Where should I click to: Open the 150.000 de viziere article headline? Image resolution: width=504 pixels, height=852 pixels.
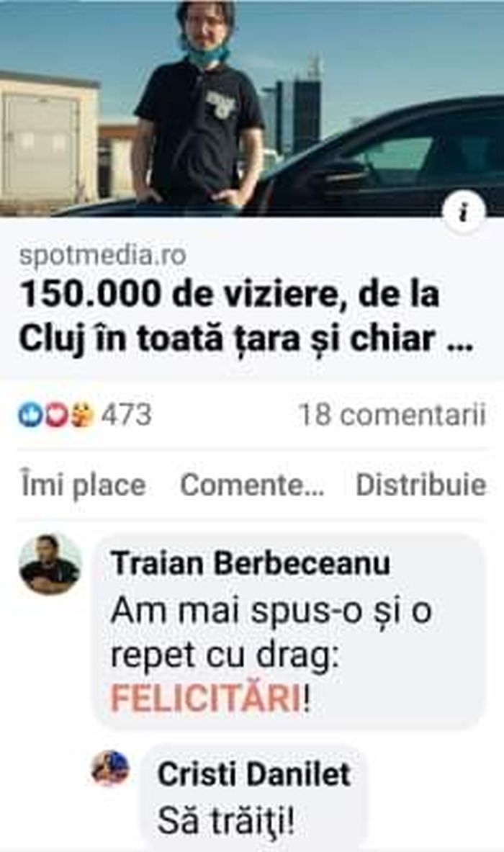[246, 316]
